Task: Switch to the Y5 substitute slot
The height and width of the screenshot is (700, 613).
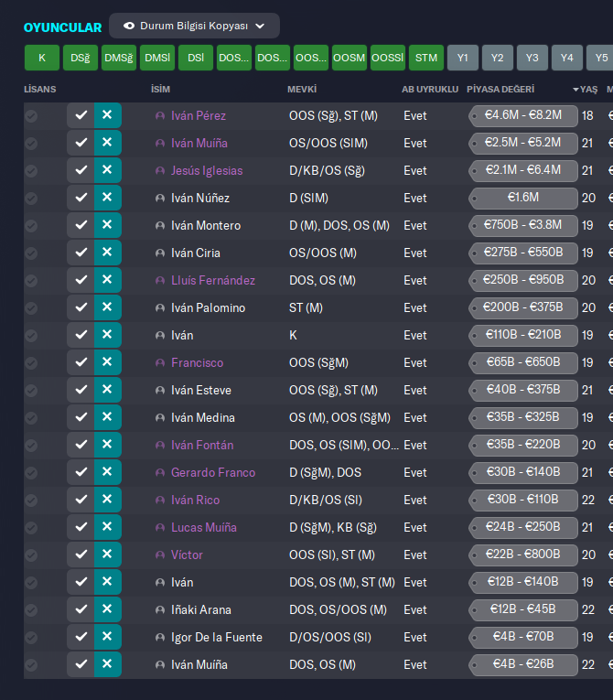Action: (601, 58)
